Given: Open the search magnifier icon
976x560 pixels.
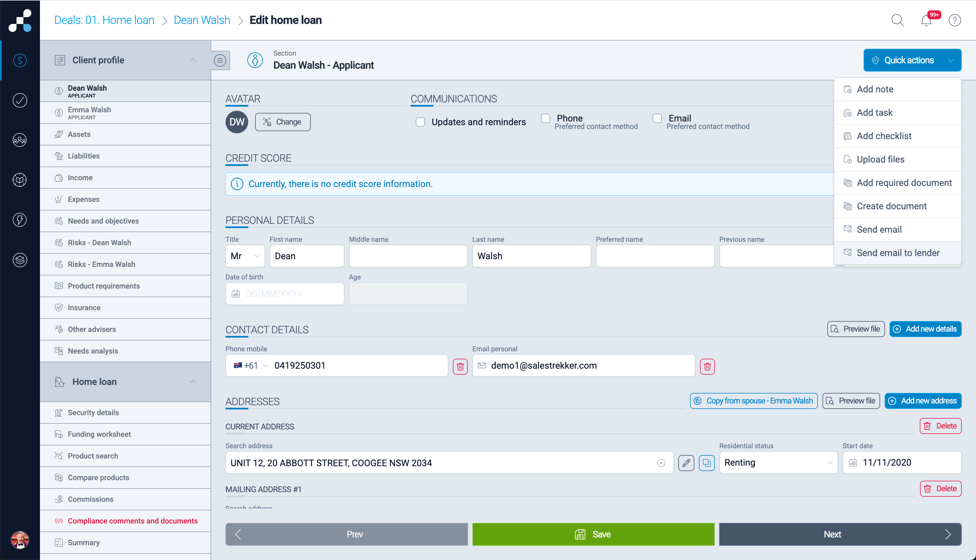Looking at the screenshot, I should [898, 20].
